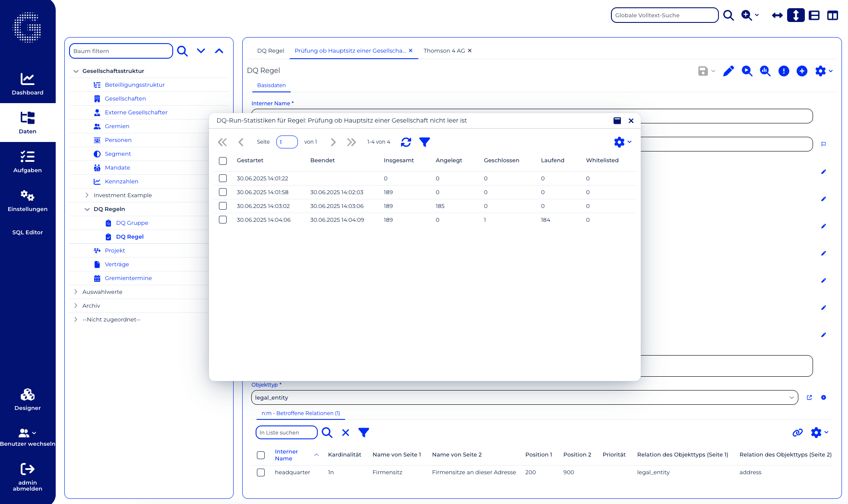
Task: Navigate to the Dashboard via sidebar icon
Action: click(x=28, y=83)
